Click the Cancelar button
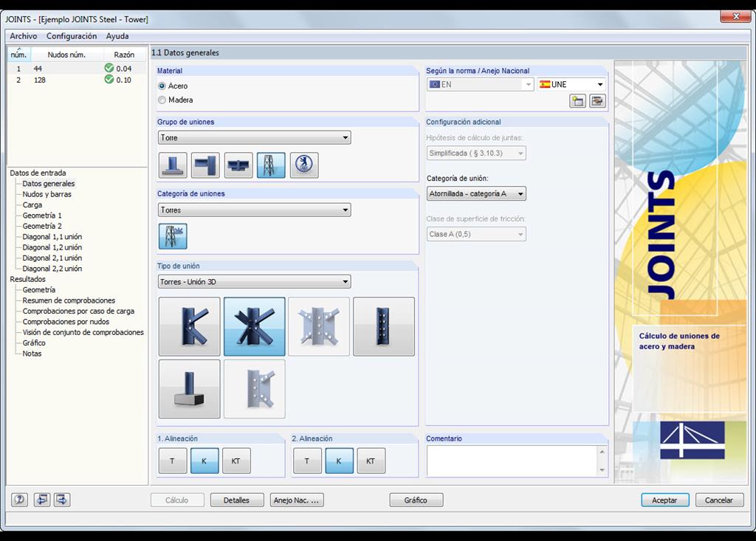756x541 pixels. click(719, 500)
